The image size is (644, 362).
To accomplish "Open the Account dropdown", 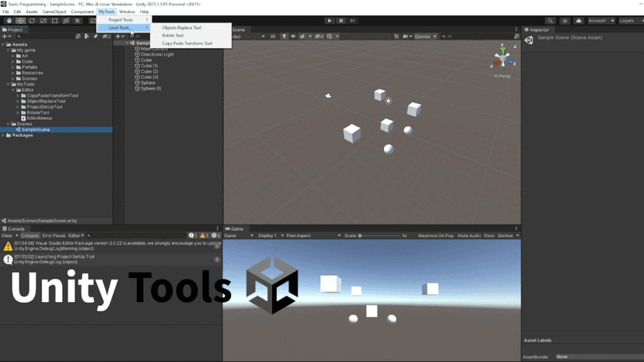I will (x=601, y=20).
